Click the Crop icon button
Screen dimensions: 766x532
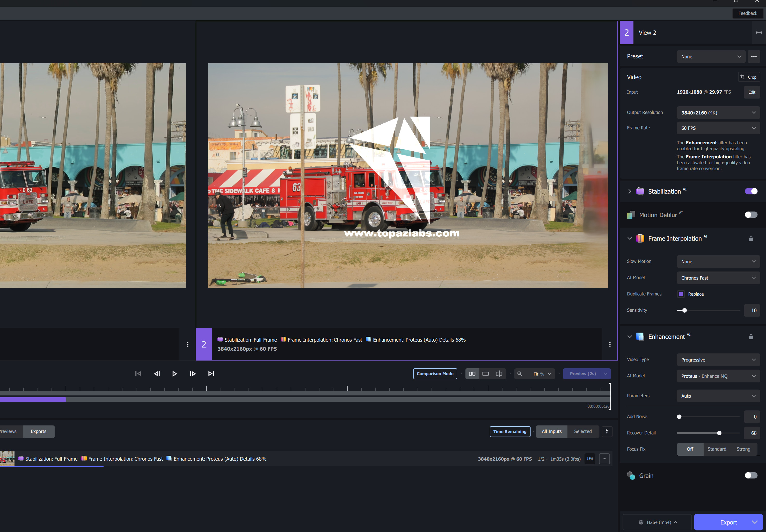tap(748, 77)
